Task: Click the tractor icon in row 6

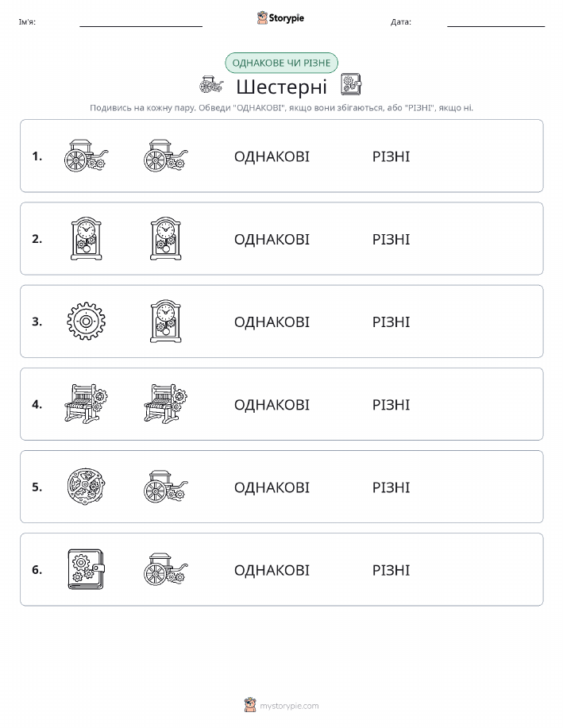Action: tap(166, 569)
